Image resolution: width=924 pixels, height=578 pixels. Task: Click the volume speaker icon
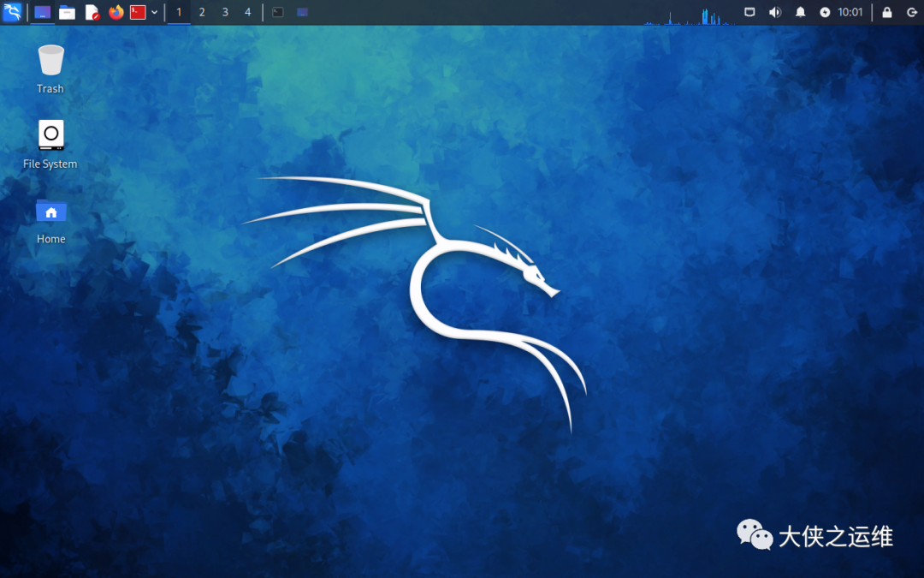click(x=775, y=12)
